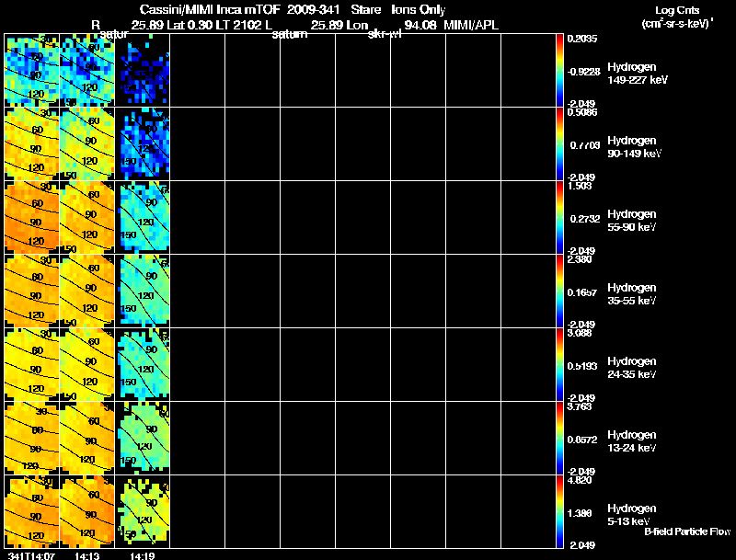
Task: Click the 'Cassini/MIMI Inca mTOF' title text
Action: (x=210, y=10)
